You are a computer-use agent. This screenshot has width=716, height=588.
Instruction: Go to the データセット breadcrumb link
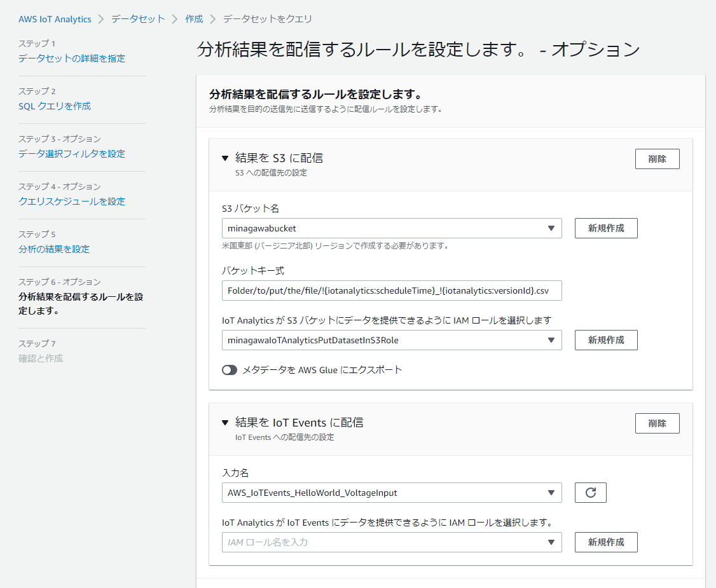[x=138, y=19]
